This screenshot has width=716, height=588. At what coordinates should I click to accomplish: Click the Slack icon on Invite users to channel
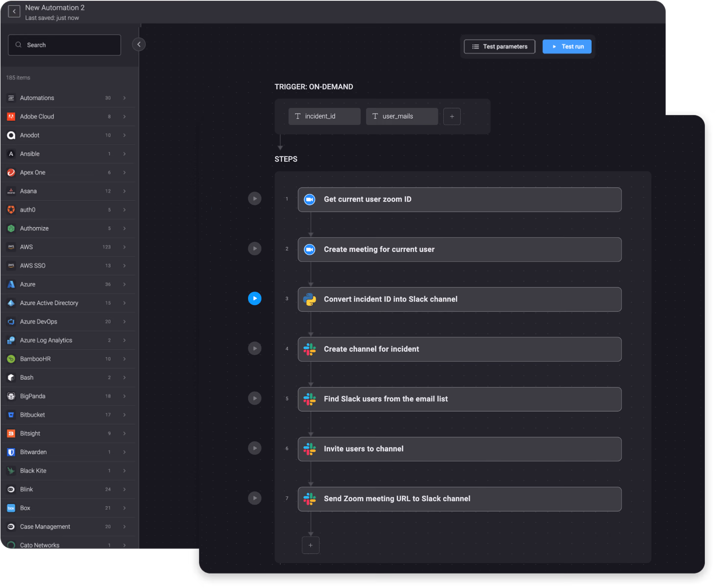point(310,449)
